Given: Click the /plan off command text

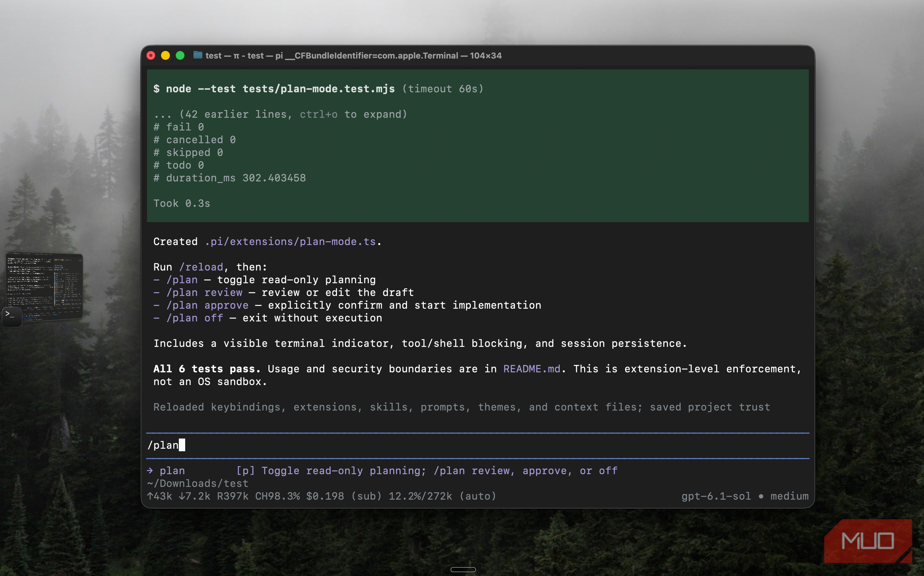Looking at the screenshot, I should point(195,318).
